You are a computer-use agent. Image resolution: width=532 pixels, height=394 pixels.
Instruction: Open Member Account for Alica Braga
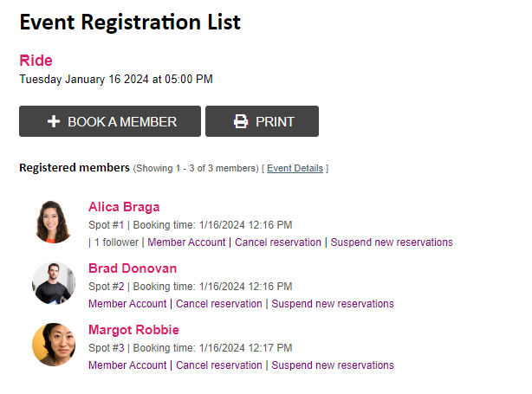click(x=186, y=242)
